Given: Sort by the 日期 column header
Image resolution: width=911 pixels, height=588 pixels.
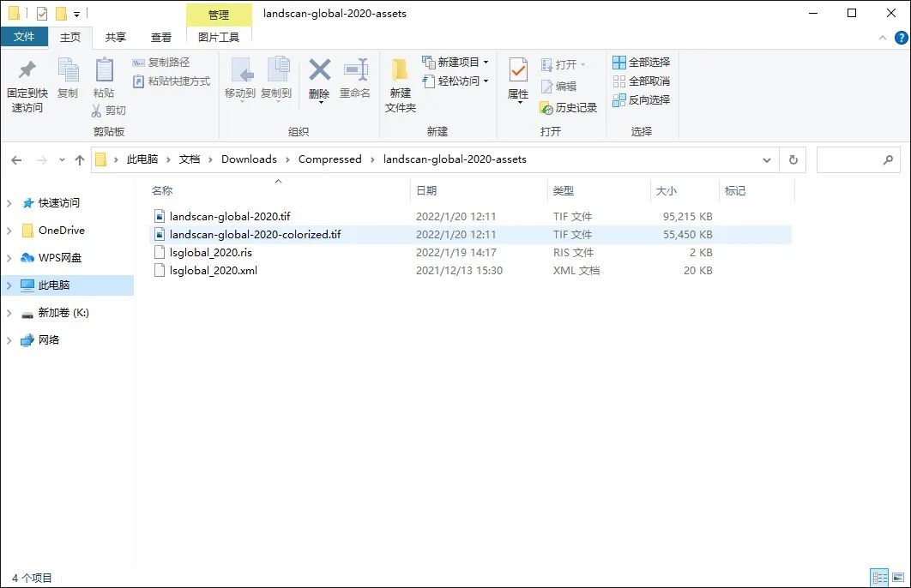Looking at the screenshot, I should tap(479, 191).
